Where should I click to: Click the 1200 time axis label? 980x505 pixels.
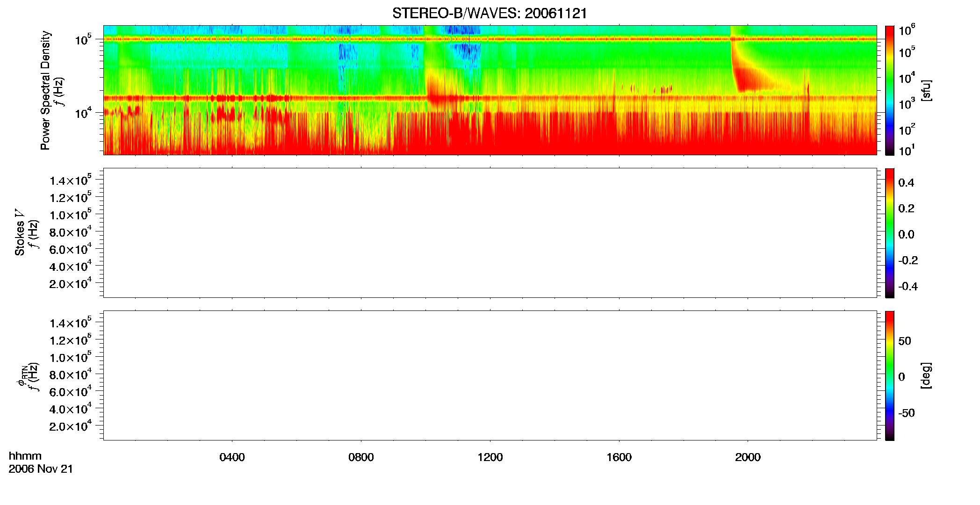click(x=490, y=457)
